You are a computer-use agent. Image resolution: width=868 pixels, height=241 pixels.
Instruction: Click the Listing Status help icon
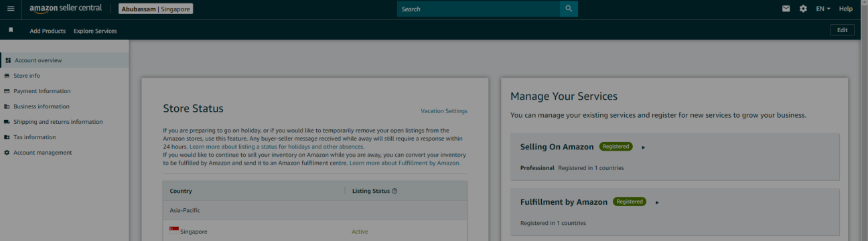394,191
